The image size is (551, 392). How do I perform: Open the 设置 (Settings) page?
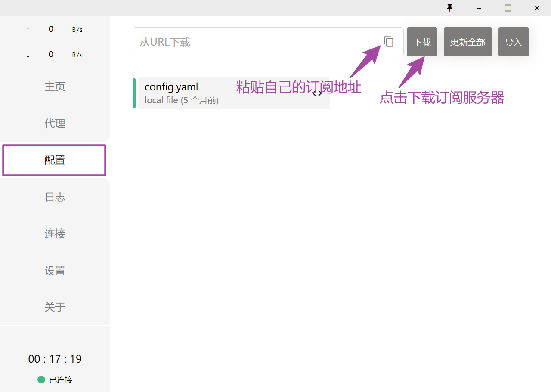pos(55,271)
